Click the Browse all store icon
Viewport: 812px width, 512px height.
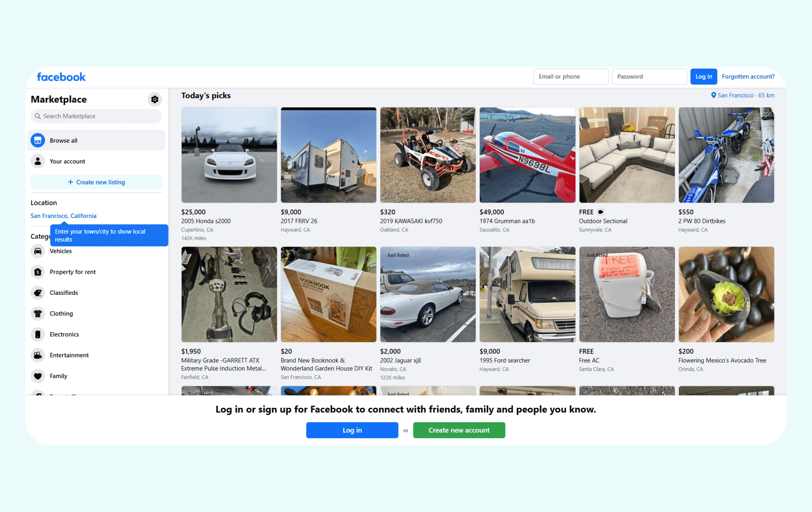point(38,140)
